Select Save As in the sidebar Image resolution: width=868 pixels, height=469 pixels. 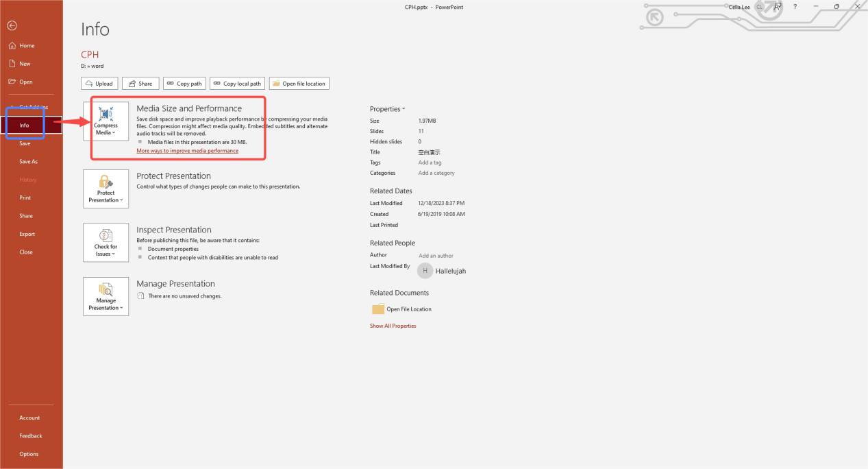[x=28, y=162]
